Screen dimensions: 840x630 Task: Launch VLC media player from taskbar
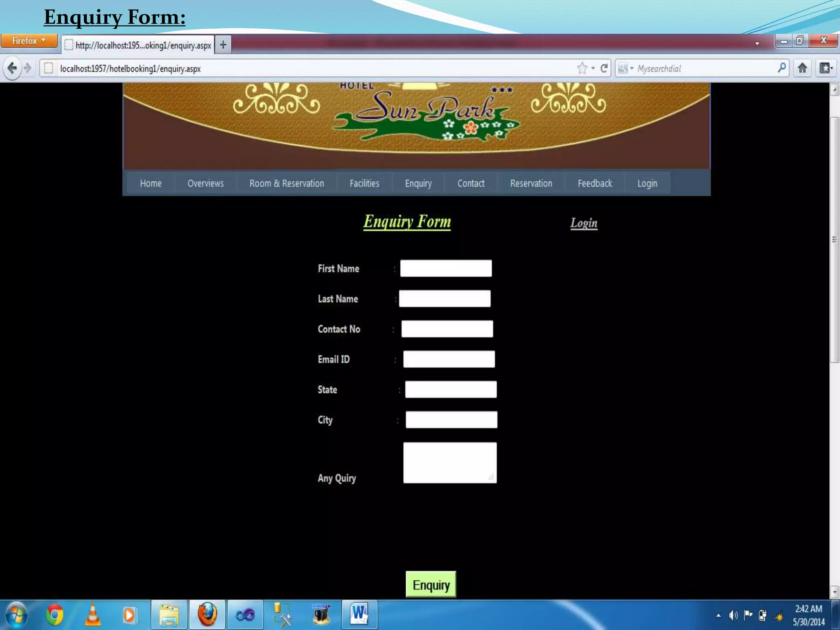93,615
